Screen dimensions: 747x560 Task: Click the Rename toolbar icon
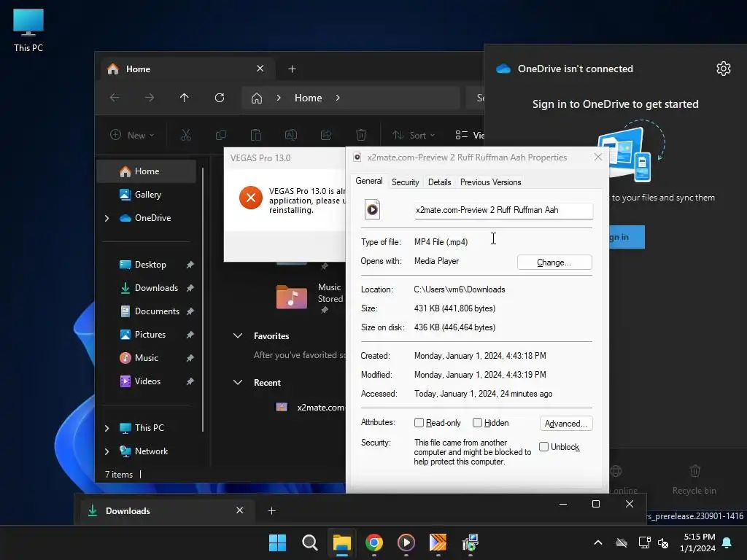click(290, 135)
